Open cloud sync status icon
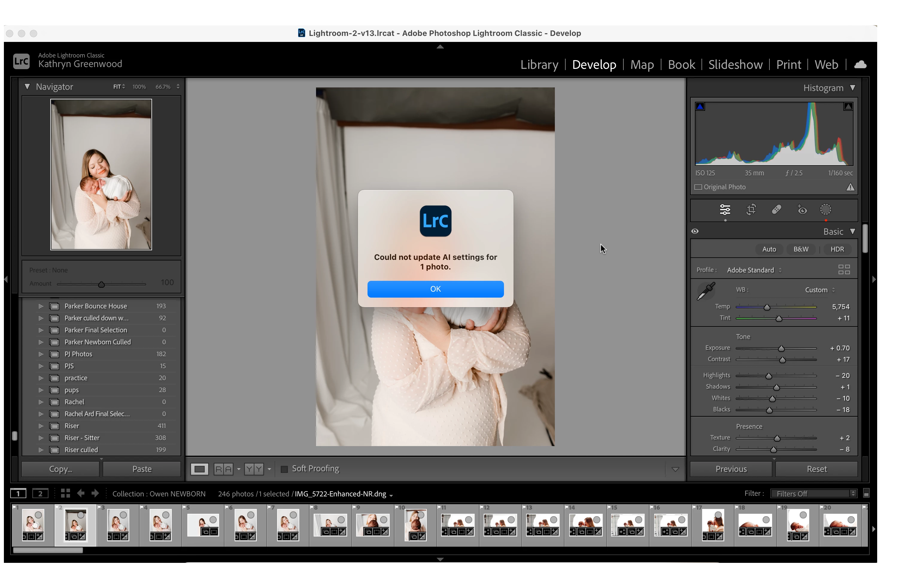 click(860, 65)
